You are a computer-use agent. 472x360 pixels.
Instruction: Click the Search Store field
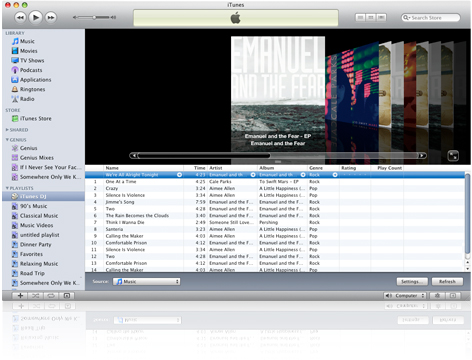point(431,18)
